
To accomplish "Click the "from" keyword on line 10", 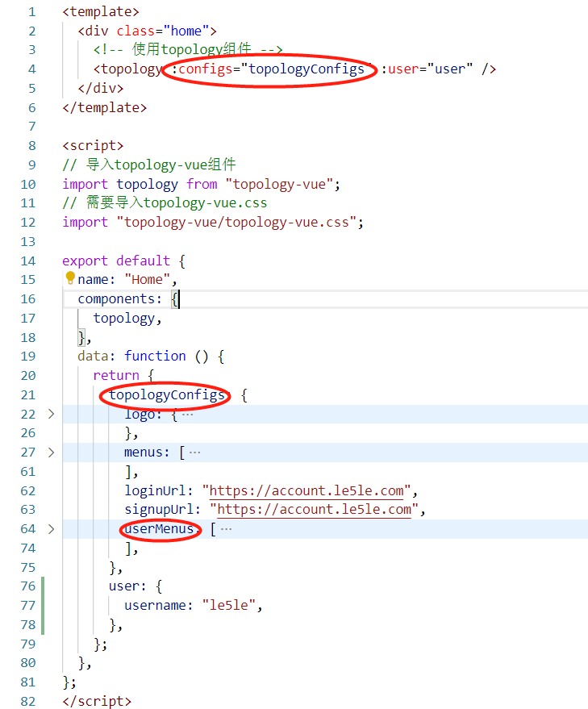I will click(x=202, y=185).
